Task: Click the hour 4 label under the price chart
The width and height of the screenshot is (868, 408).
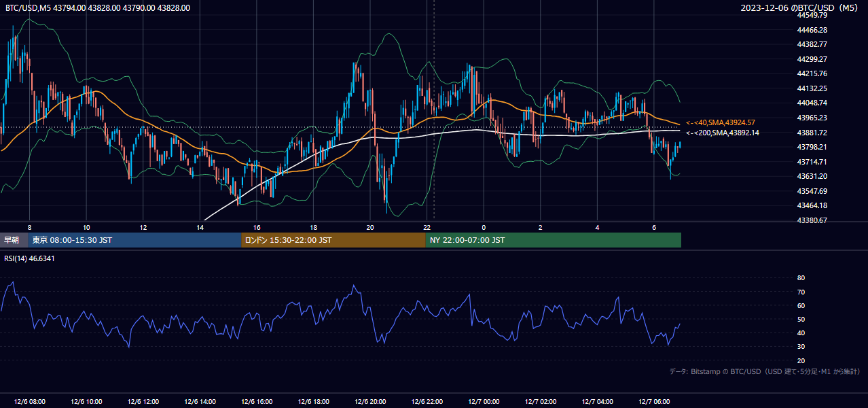Action: coord(597,227)
